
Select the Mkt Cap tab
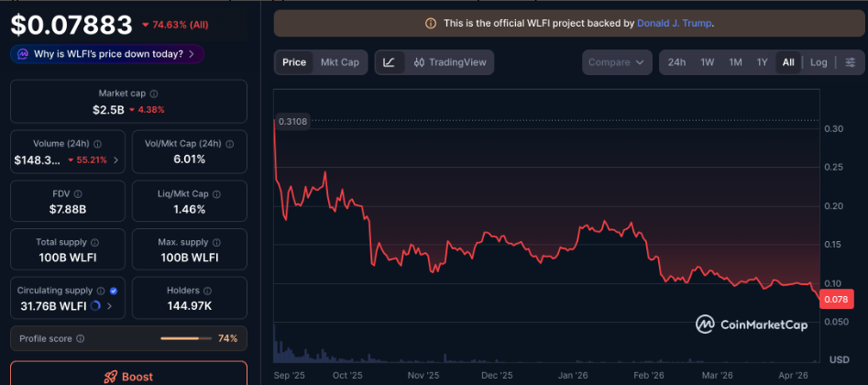click(x=340, y=62)
